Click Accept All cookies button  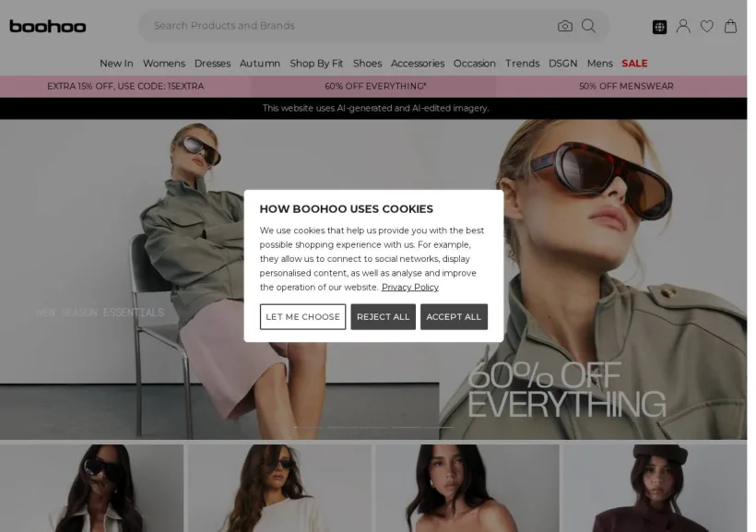[x=454, y=317]
